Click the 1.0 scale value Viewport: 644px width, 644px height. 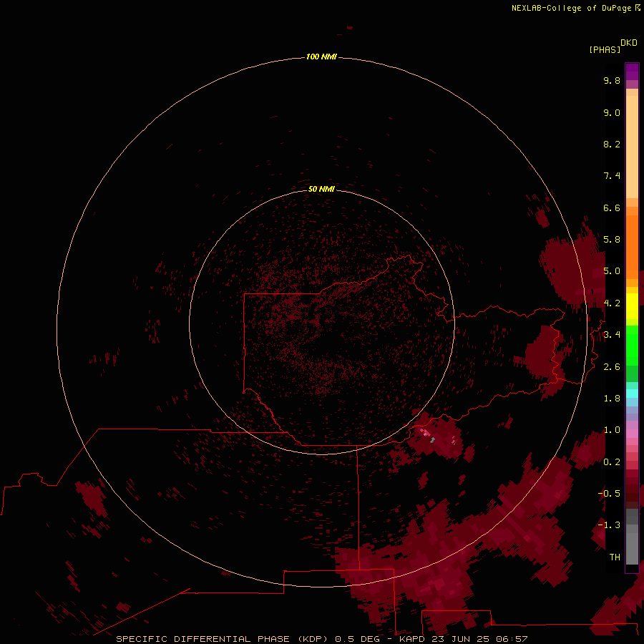[612, 431]
